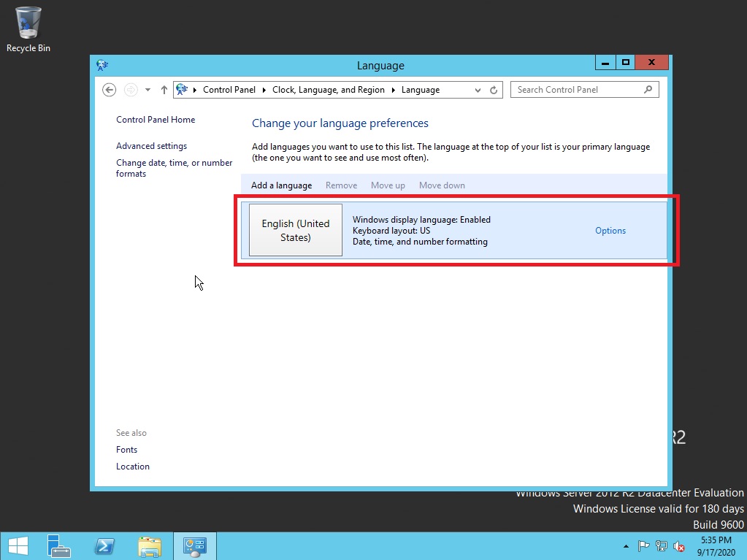747x560 pixels.
Task: Open Options for English (United States)
Action: tap(610, 231)
